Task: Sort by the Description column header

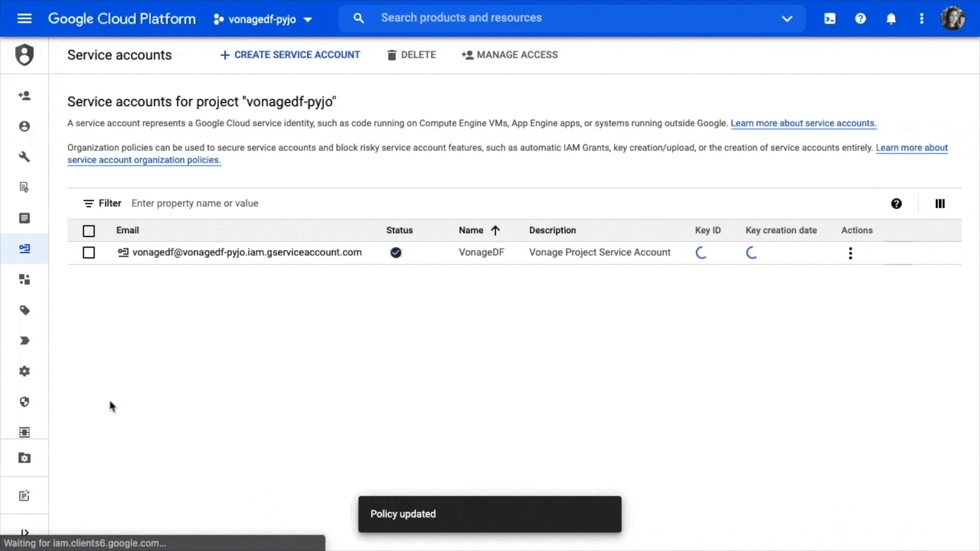Action: click(552, 231)
